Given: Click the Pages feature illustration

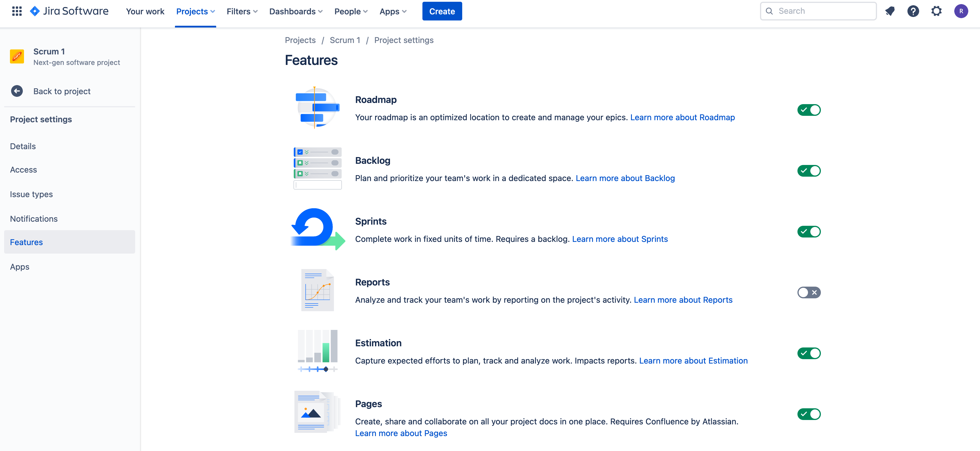Looking at the screenshot, I should (317, 412).
